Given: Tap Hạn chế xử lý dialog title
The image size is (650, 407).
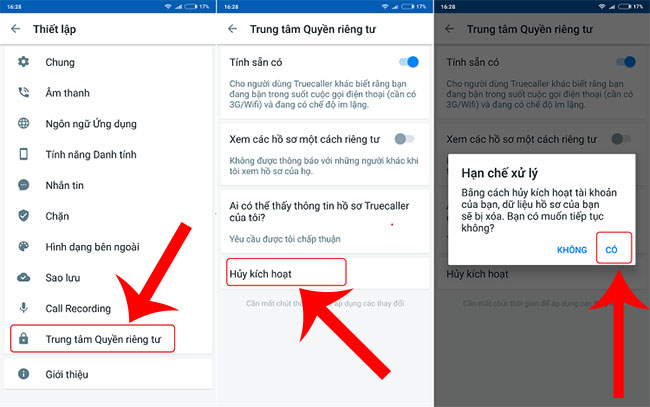Looking at the screenshot, I should [500, 173].
